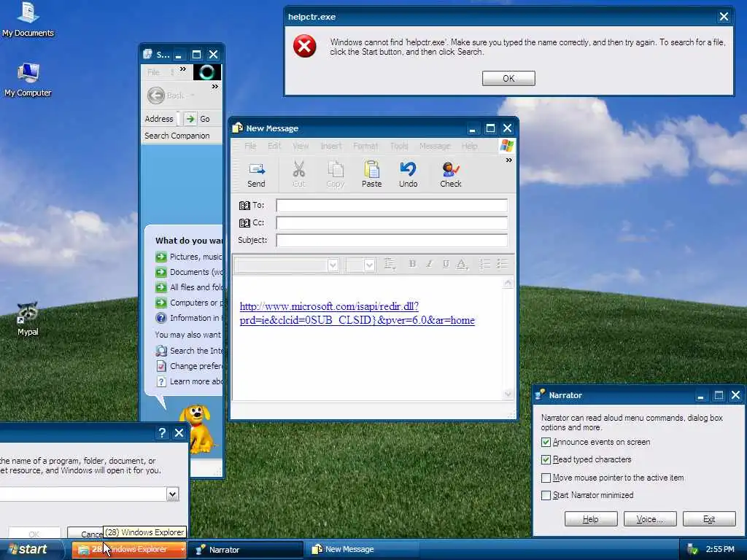This screenshot has height=560, width=747.
Task: Switch to Narrator taskbar button
Action: pyautogui.click(x=245, y=550)
